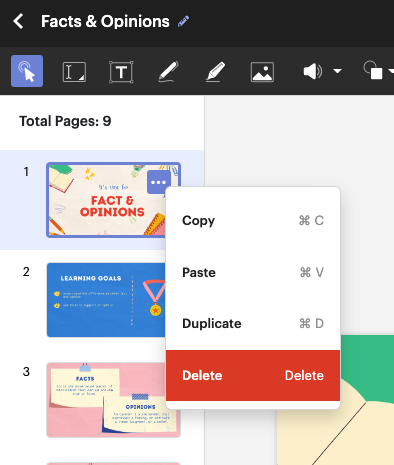Insert an image with picture icon
The image size is (394, 465).
pyautogui.click(x=262, y=72)
